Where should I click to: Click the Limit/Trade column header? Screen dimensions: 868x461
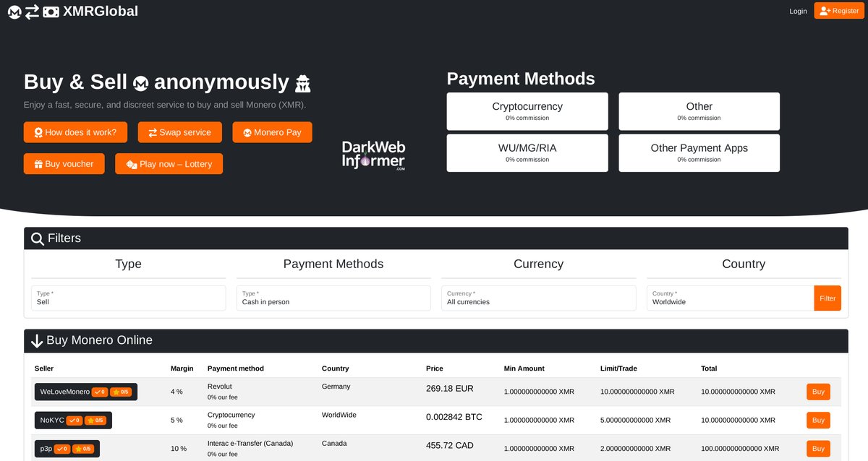pyautogui.click(x=619, y=369)
